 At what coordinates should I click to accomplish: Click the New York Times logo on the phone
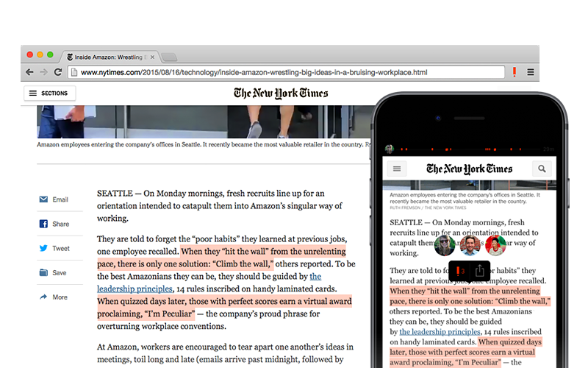[x=469, y=169]
